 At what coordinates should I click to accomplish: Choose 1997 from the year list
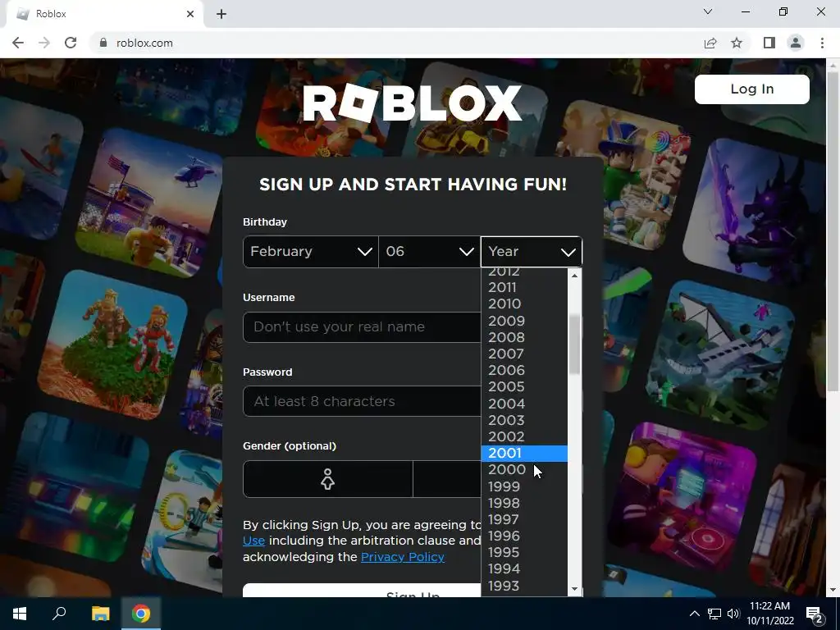click(524, 519)
